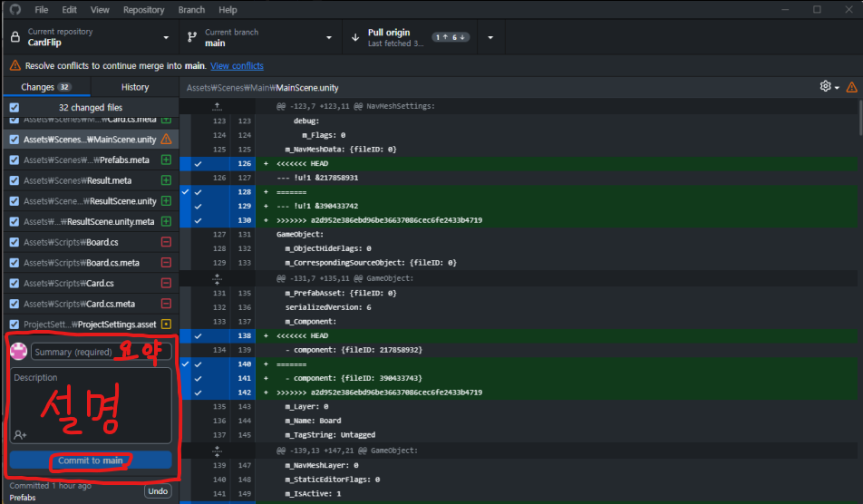The height and width of the screenshot is (504, 863).
Task: Open the Current branch dropdown
Action: [260, 37]
